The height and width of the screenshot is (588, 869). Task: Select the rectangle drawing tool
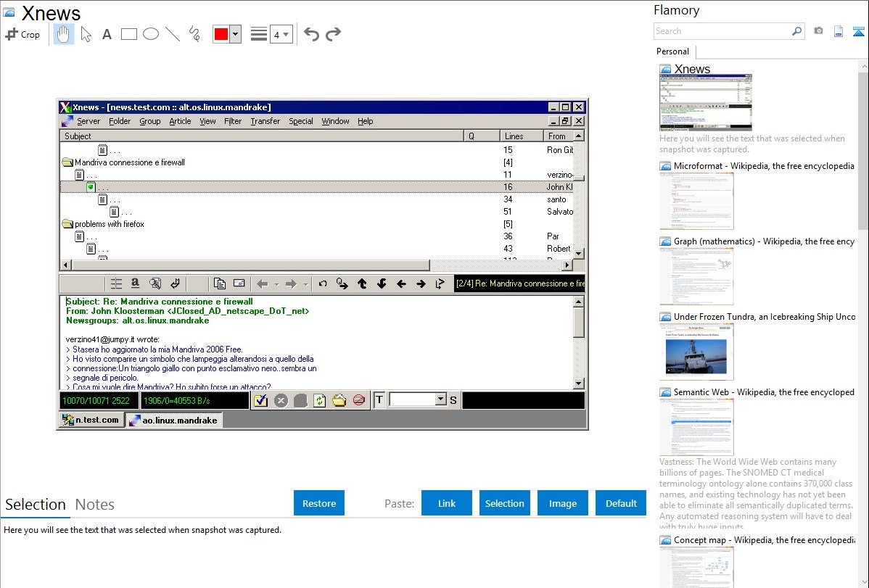pyautogui.click(x=128, y=34)
